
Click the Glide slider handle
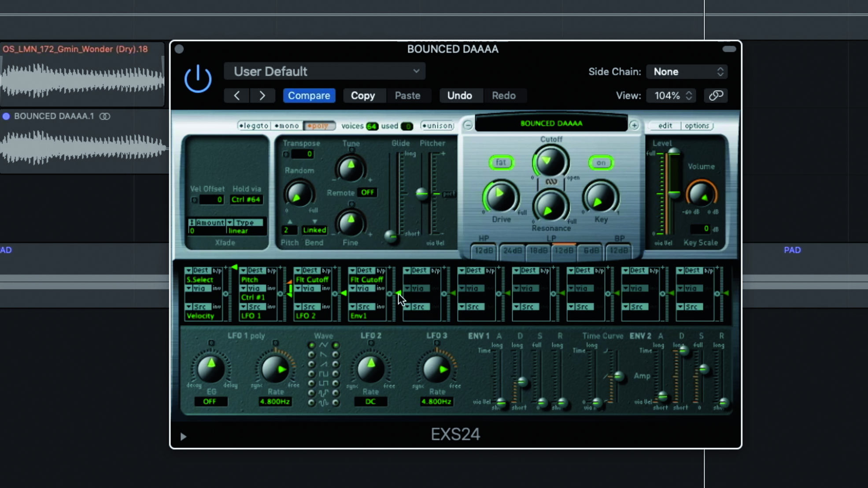pyautogui.click(x=391, y=236)
